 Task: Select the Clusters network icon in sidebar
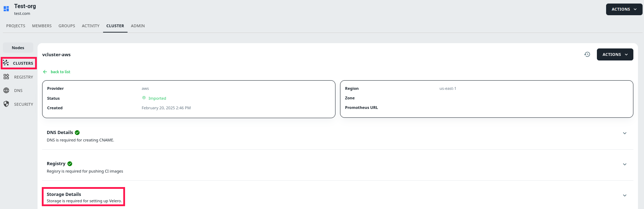(6, 63)
